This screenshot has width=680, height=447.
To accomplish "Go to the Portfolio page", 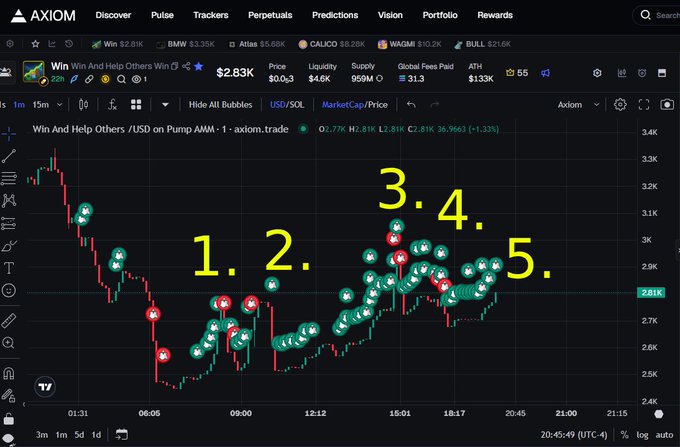I will (x=440, y=15).
